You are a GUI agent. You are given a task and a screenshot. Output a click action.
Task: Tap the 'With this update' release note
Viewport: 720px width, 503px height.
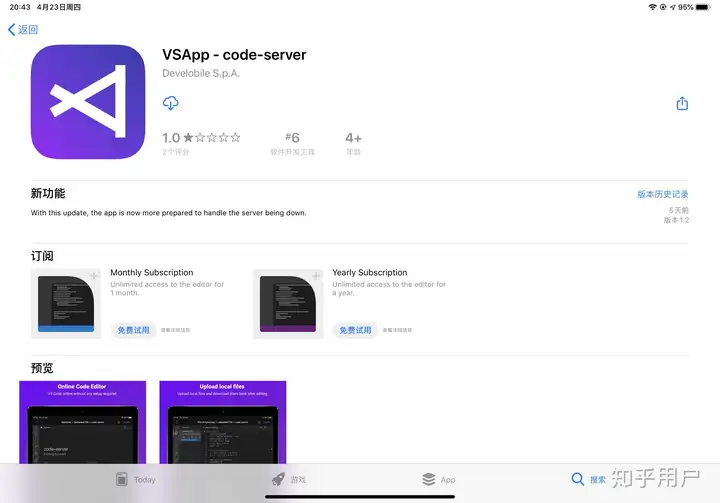click(169, 213)
